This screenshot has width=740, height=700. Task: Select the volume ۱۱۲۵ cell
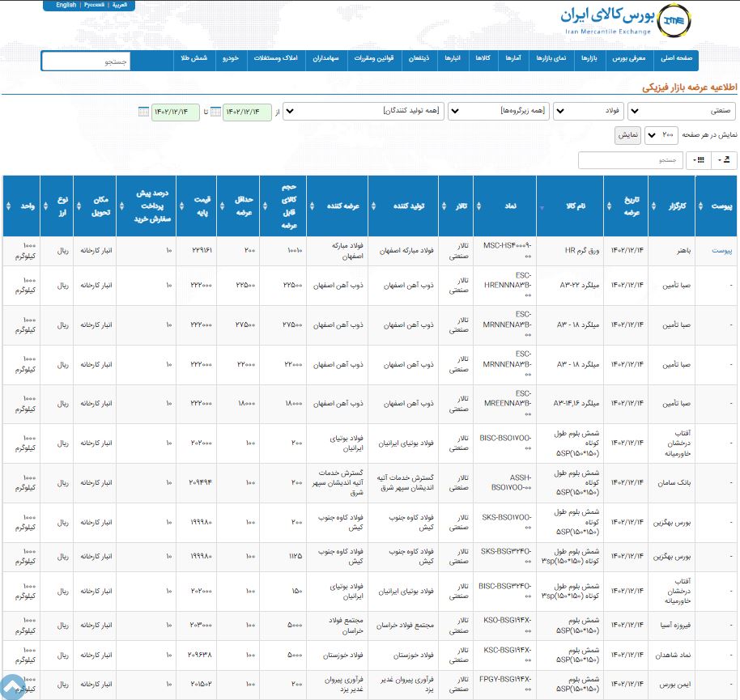tap(283, 557)
